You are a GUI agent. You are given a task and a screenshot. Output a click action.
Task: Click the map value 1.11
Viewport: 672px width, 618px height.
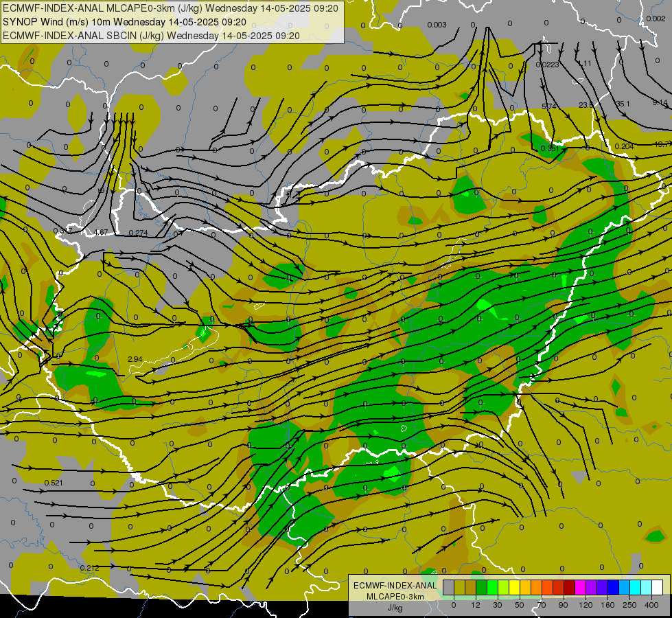point(585,63)
